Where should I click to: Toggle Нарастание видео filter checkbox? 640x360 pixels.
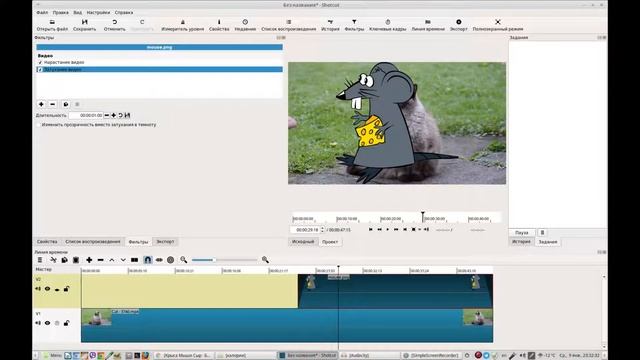(40, 62)
